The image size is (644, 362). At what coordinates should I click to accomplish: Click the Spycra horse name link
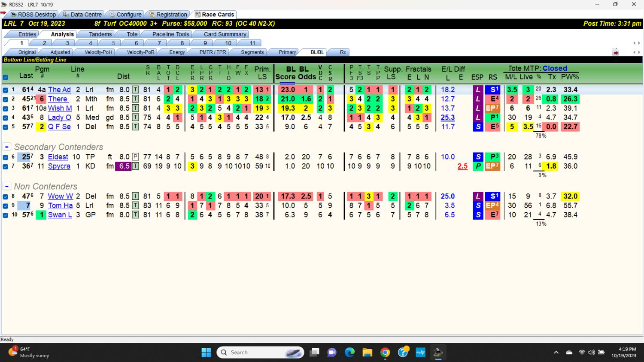pyautogui.click(x=59, y=166)
